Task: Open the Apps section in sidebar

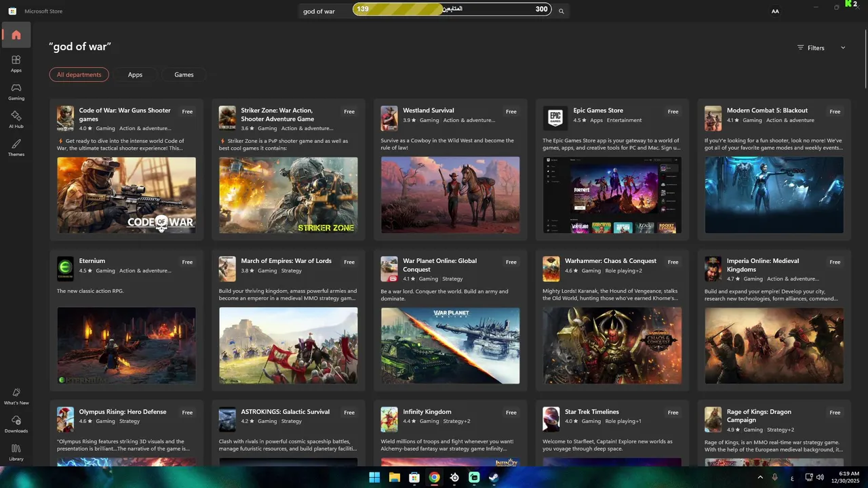Action: [16, 63]
